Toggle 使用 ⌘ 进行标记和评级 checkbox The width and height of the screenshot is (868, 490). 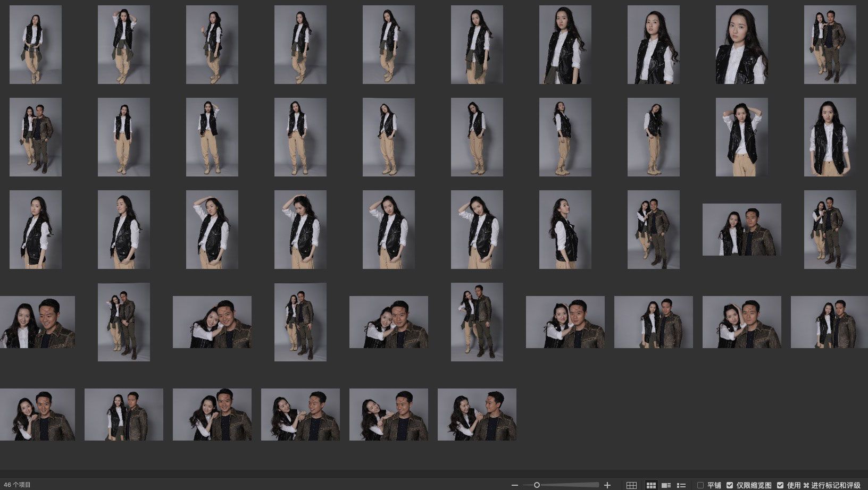tap(780, 485)
